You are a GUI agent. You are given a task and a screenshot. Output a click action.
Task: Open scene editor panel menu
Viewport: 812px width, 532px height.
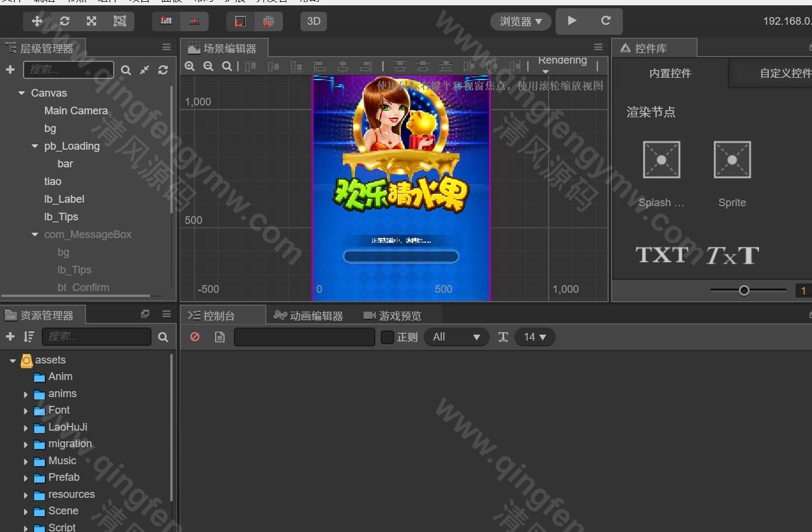(598, 47)
